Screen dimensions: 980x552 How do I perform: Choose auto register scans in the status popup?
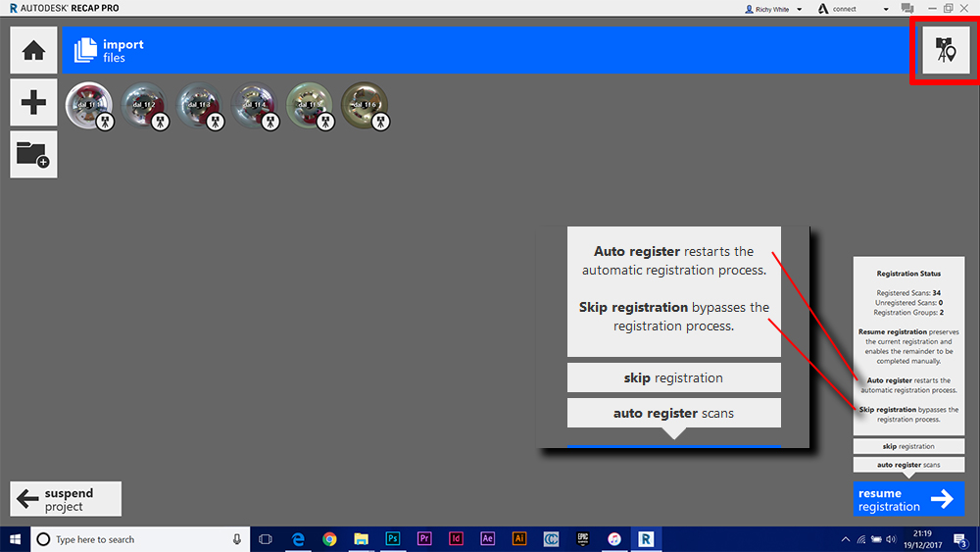point(908,465)
